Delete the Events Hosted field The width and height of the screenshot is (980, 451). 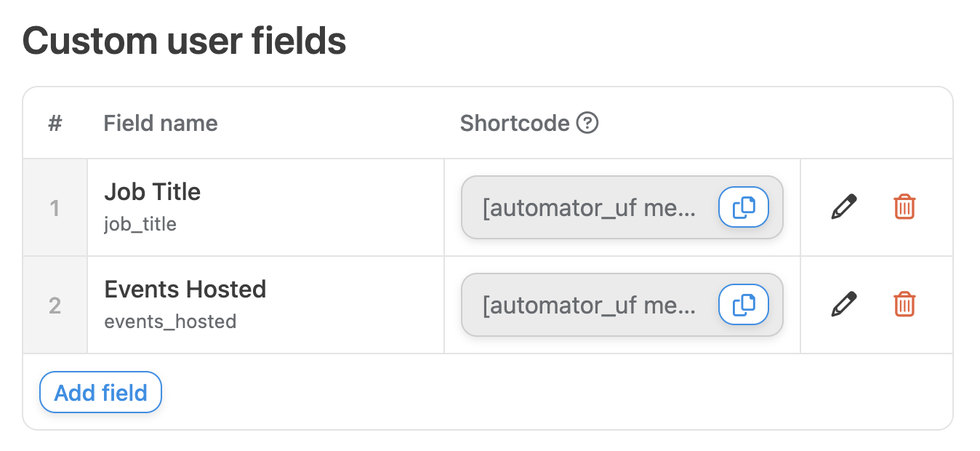[904, 305]
